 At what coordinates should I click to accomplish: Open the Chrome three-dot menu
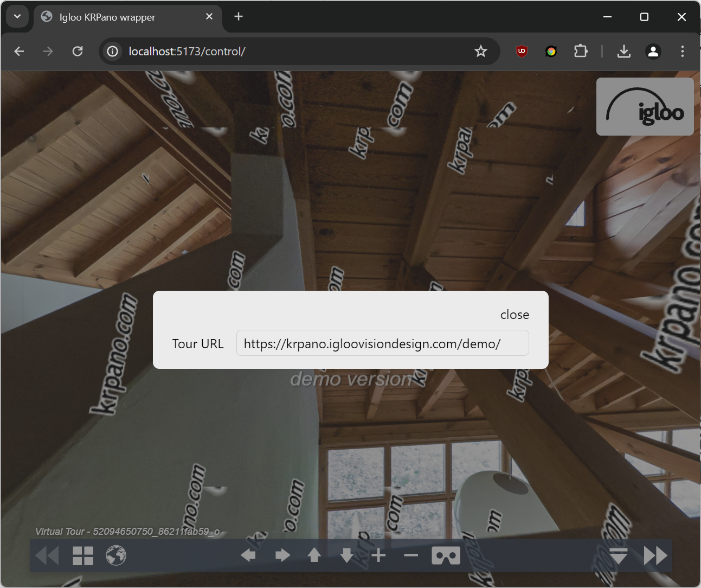pyautogui.click(x=682, y=52)
